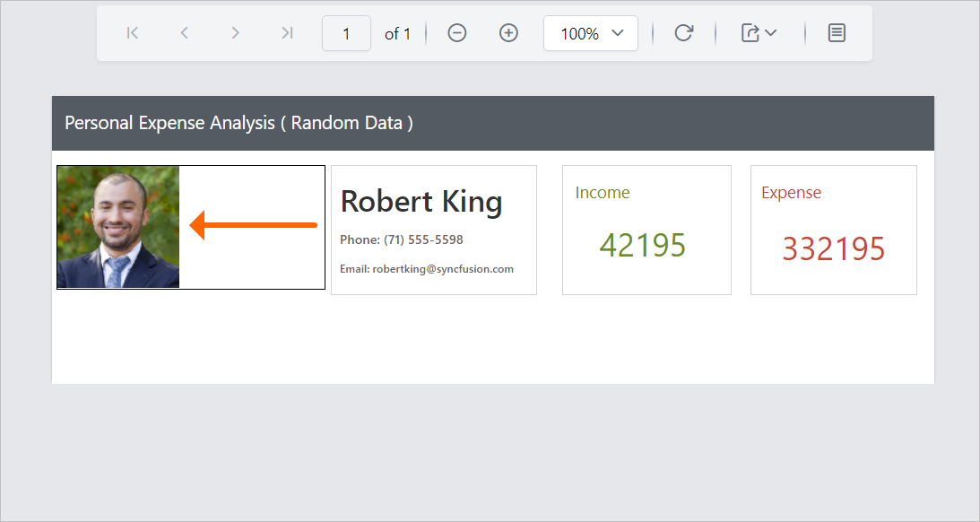The height and width of the screenshot is (522, 980).
Task: Click the email robertking@syncfusion.com
Action: (426, 268)
